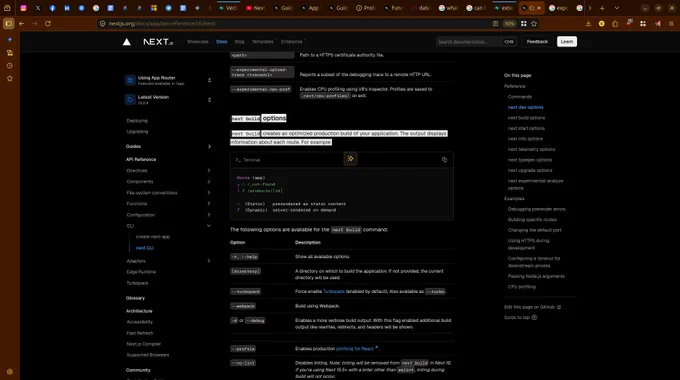Image resolution: width=680 pixels, height=380 pixels.
Task: Click the sparkle icon above the code block
Action: [x=350, y=159]
